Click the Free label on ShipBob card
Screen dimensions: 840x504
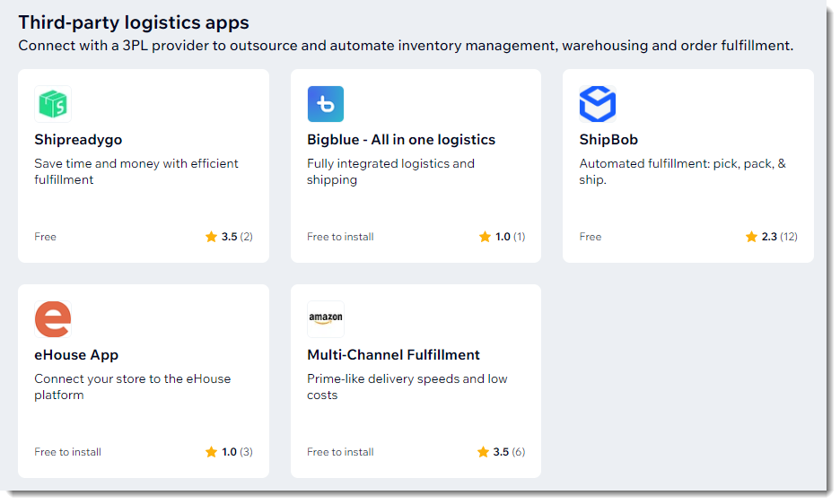[x=590, y=237]
